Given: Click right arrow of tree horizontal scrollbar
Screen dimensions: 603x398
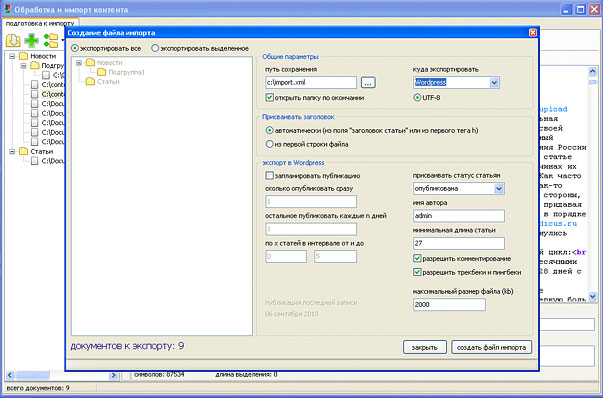Looking at the screenshot, I should [x=113, y=375].
